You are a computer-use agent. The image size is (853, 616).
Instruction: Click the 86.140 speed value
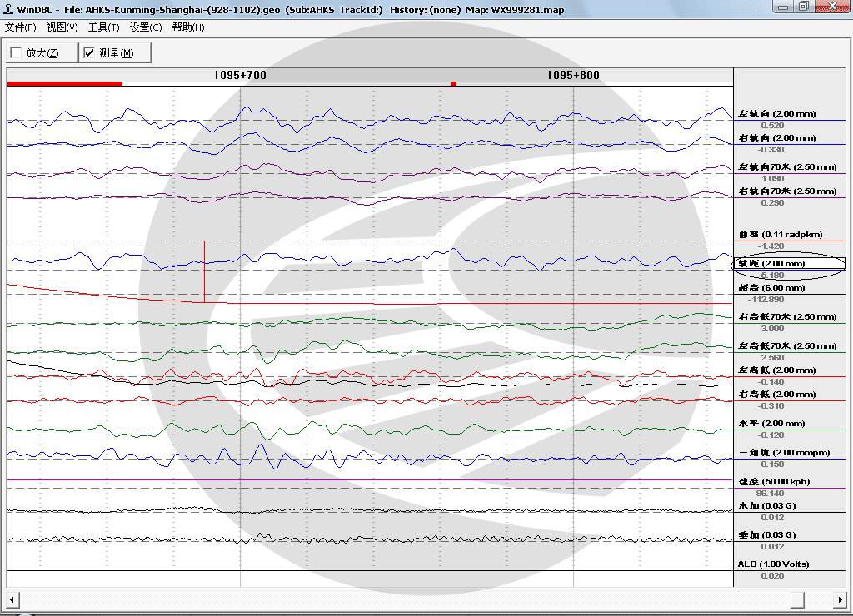770,493
